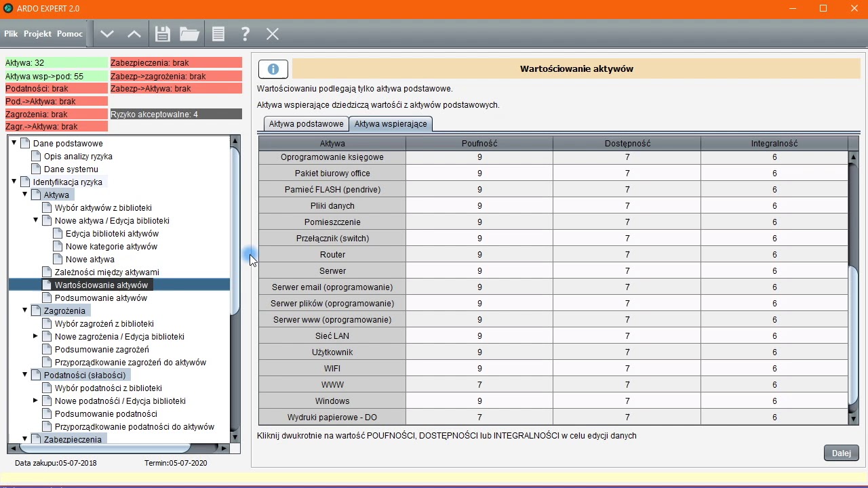Click tree panel vertical scrollbar thumb
The image size is (868, 488).
tap(235, 230)
